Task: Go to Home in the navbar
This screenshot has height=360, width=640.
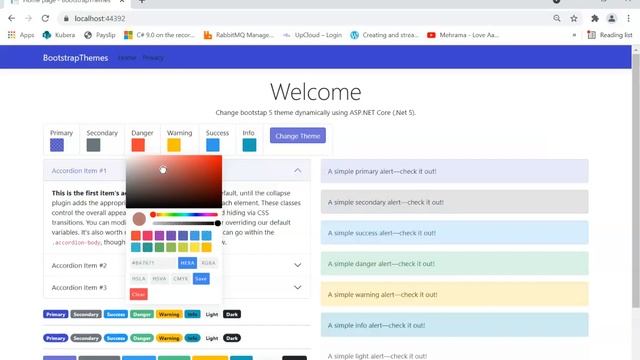Action: tap(127, 58)
